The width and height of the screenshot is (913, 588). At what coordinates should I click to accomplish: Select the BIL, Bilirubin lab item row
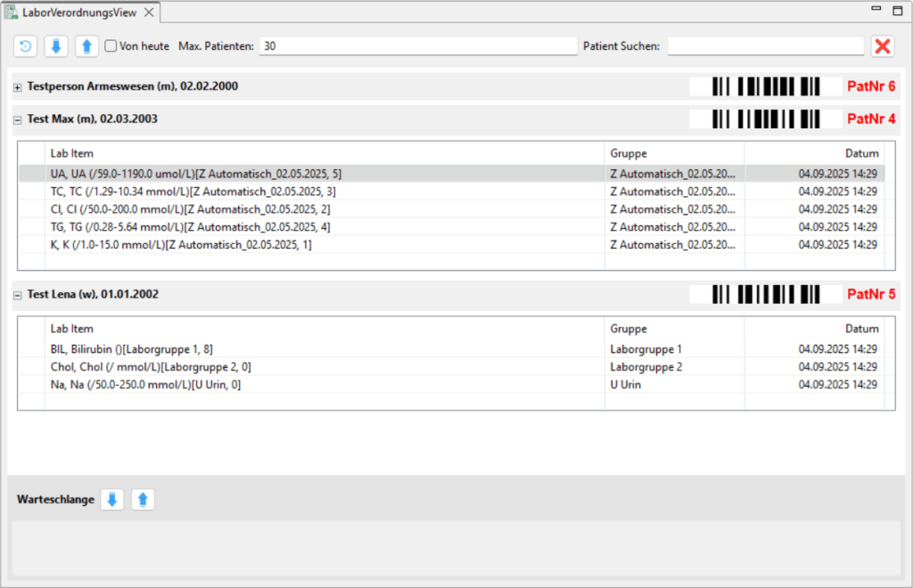(132, 349)
